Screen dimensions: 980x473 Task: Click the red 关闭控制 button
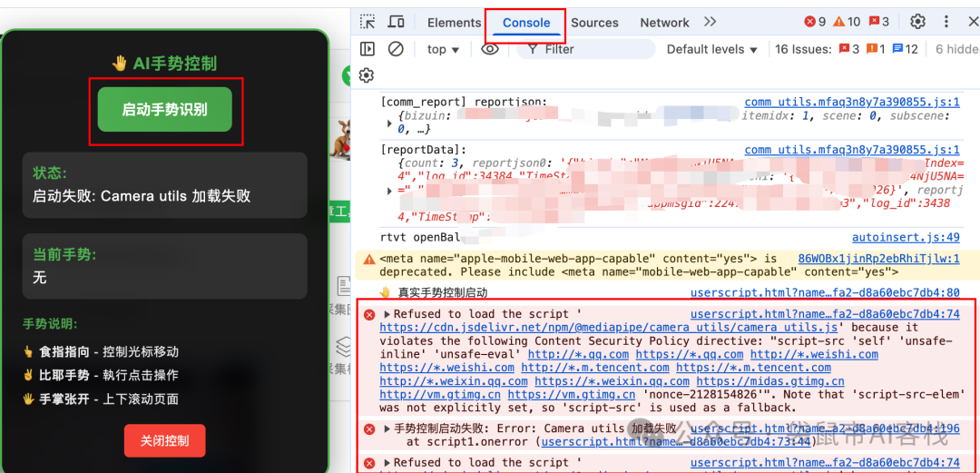[165, 440]
